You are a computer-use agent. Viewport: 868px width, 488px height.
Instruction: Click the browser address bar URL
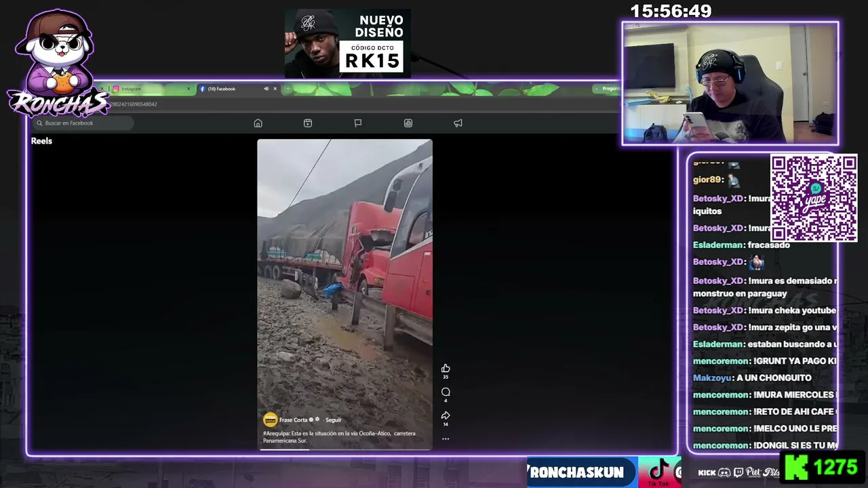(134, 104)
